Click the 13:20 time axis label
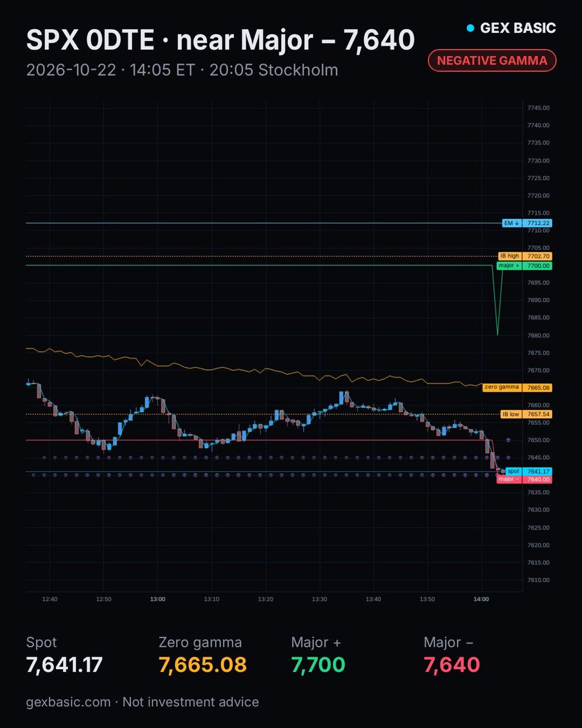 coord(266,599)
